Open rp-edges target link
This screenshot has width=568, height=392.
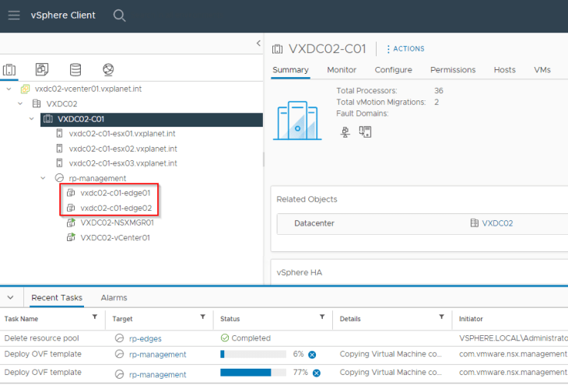tap(146, 339)
